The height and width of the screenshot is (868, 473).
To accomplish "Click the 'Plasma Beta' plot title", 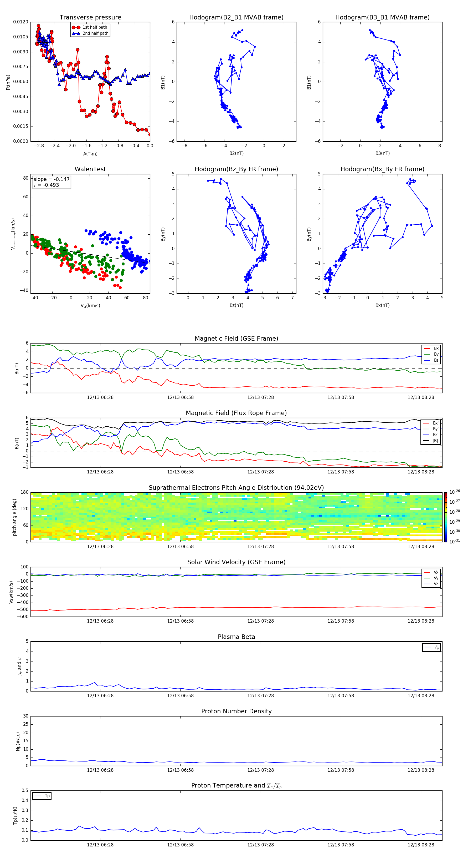I will tap(236, 637).
